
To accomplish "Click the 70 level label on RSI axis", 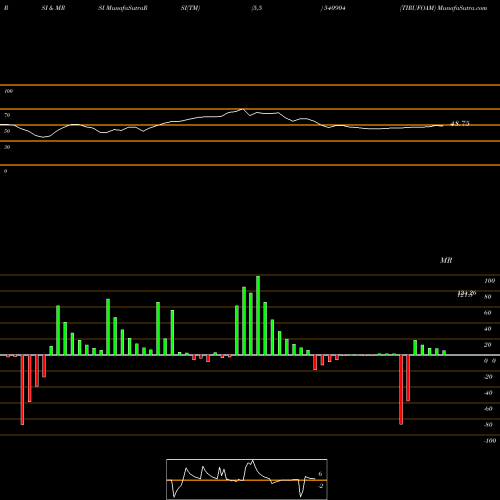I will click(x=7, y=115).
